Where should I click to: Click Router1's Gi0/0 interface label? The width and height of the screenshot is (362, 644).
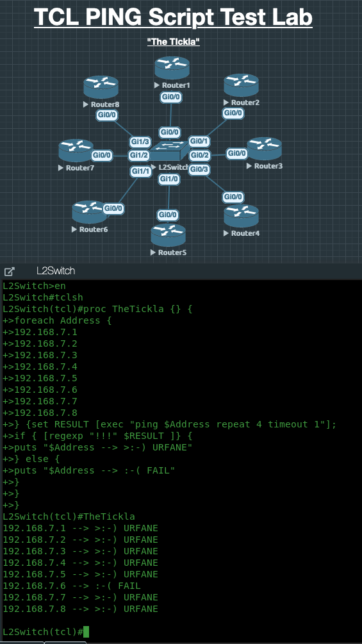[x=170, y=97]
